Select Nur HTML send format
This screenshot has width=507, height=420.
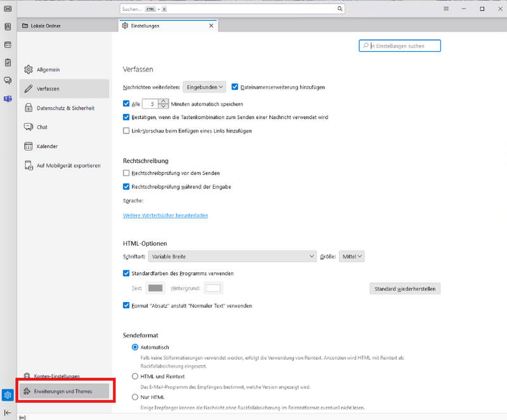(135, 397)
